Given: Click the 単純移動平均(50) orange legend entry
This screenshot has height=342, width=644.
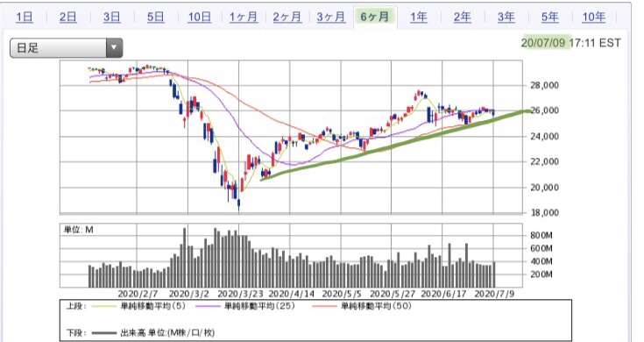Looking at the screenshot, I should tap(361, 306).
